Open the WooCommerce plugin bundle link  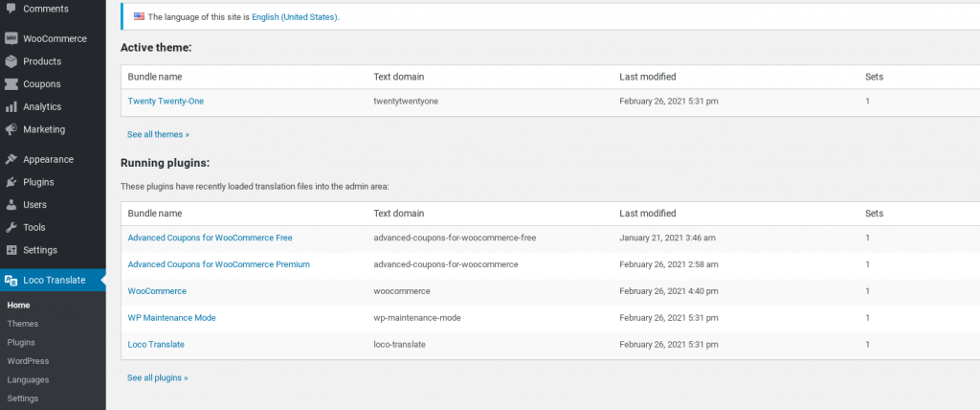(157, 291)
